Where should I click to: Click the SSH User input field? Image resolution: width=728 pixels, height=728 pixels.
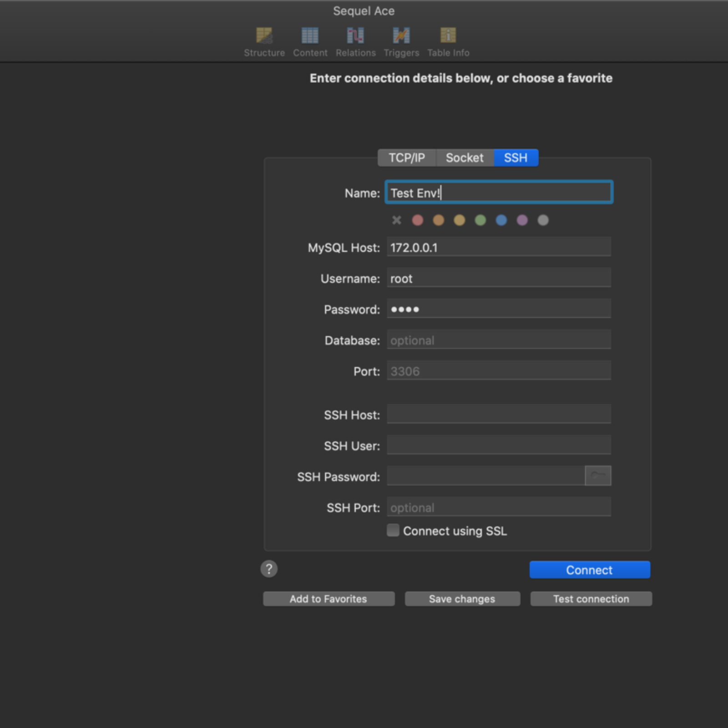[x=499, y=445]
